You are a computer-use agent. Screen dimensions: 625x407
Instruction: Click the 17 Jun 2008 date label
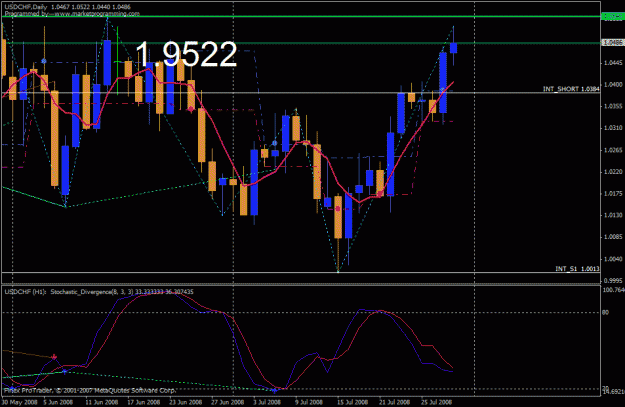coord(144,402)
